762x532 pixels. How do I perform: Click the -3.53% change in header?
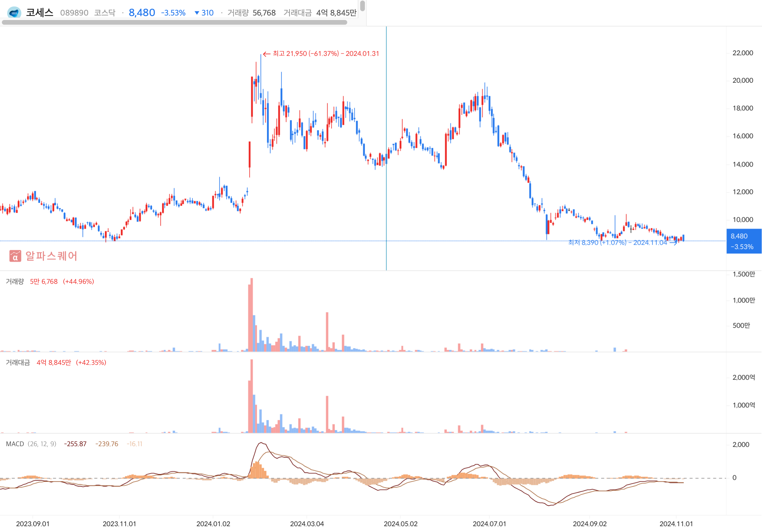(173, 13)
